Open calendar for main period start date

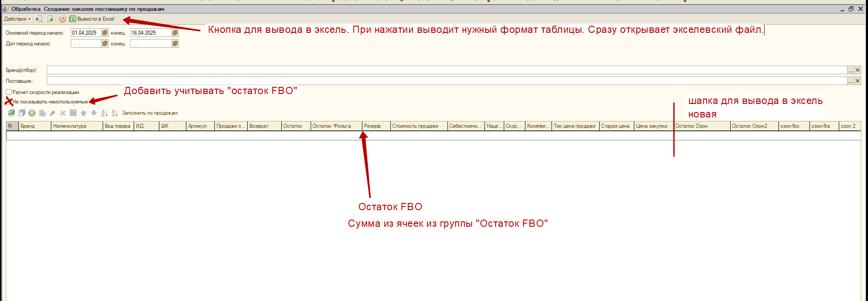click(x=105, y=33)
